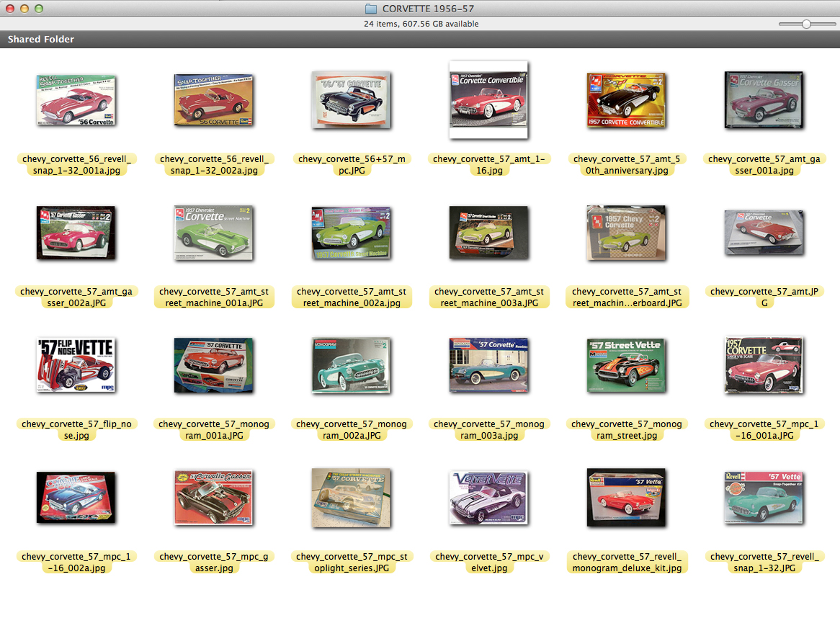The height and width of the screenshot is (618, 840).
Task: Click filename label "chevy_corvette_57_mpc_1-16_001a.JPG"
Action: 764,429
